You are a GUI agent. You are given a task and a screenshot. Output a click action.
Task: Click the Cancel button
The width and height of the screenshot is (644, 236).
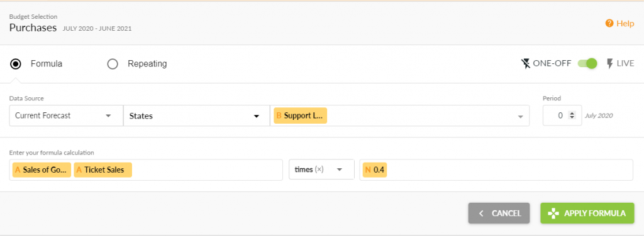point(499,213)
